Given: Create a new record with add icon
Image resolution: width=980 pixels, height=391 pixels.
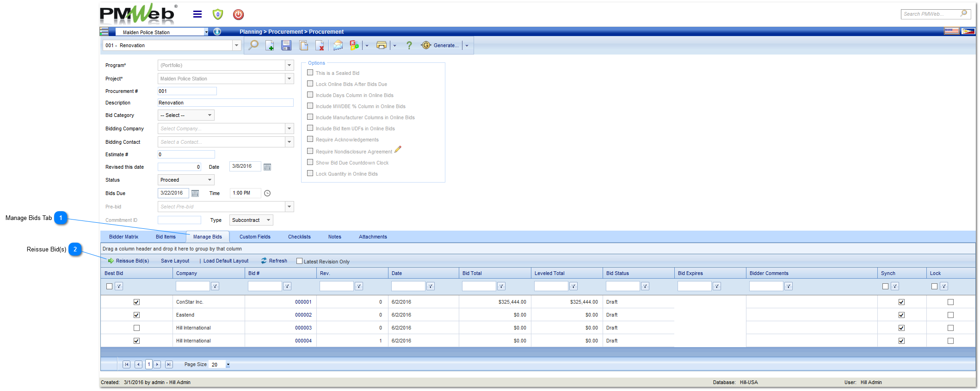Looking at the screenshot, I should point(270,45).
